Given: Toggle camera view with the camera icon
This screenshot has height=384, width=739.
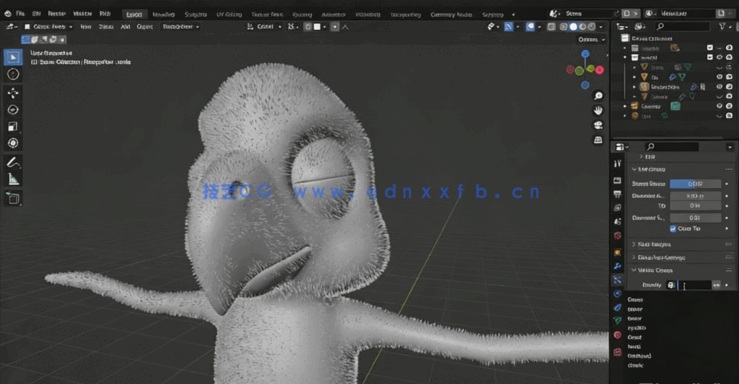Looking at the screenshot, I should 598,125.
